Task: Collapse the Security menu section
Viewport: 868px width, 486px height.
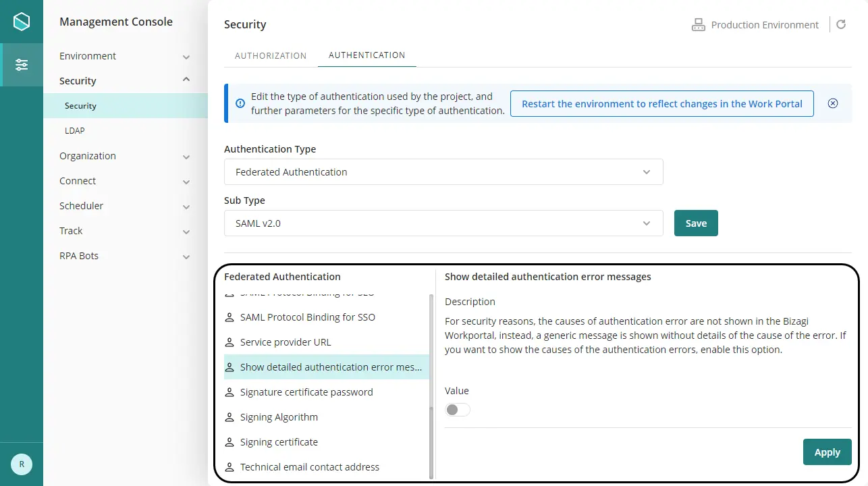Action: coord(125,81)
